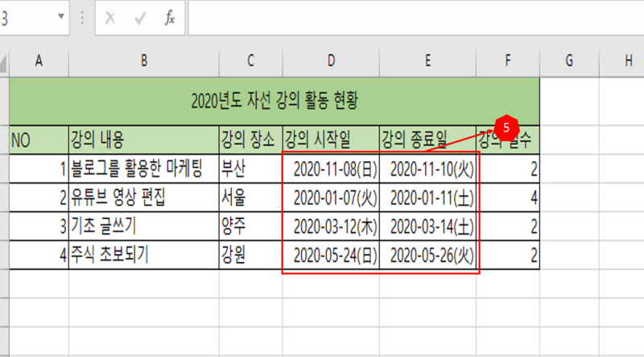
Task: Select column C header
Action: click(x=250, y=61)
